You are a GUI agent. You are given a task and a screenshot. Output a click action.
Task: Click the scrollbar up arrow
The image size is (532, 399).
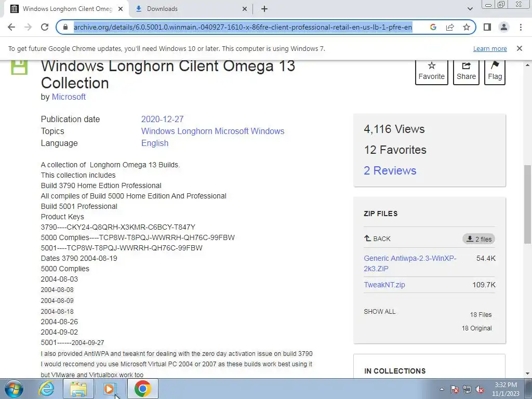coord(527,64)
